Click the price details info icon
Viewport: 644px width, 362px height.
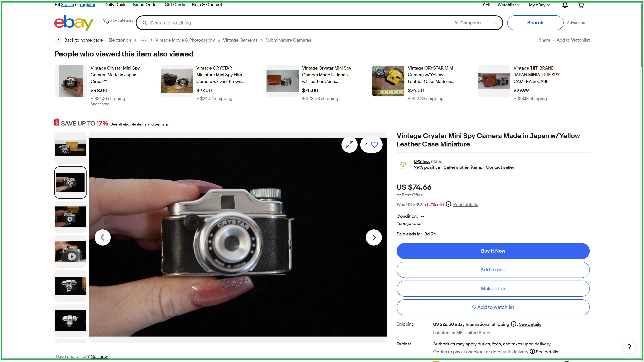tap(448, 204)
